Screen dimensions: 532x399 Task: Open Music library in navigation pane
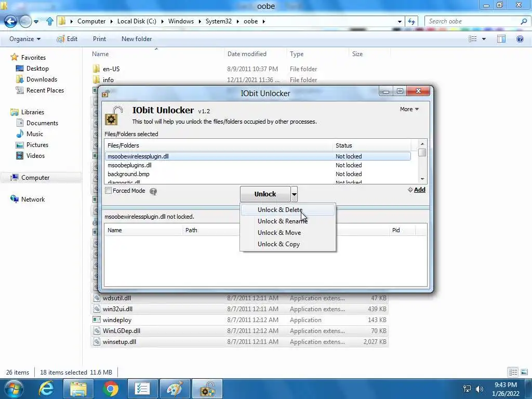point(35,134)
